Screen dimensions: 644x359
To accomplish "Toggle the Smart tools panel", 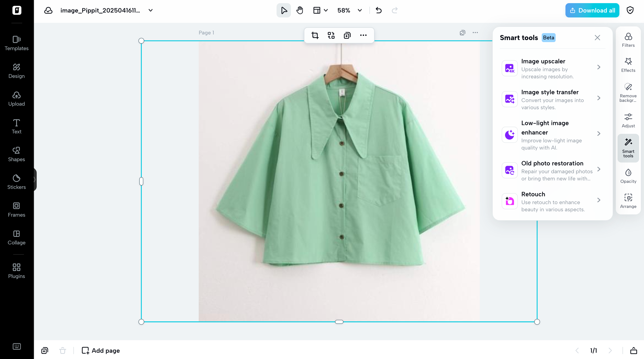I will 628,148.
